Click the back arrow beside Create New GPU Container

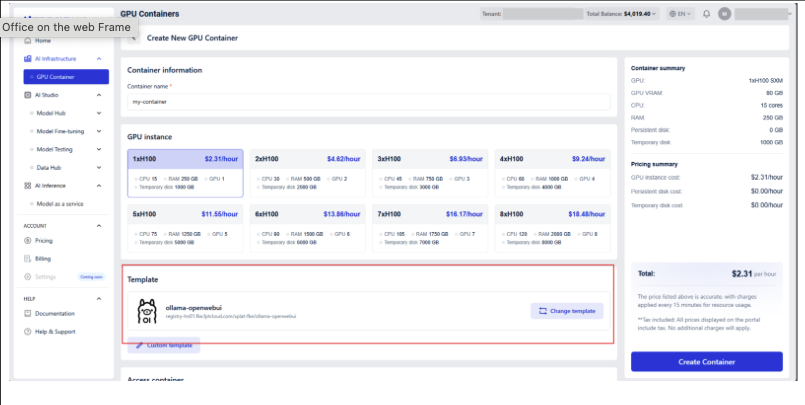[132, 37]
